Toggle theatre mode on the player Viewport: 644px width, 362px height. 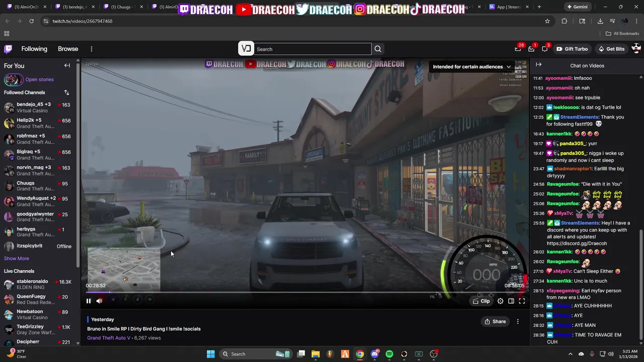click(x=511, y=301)
